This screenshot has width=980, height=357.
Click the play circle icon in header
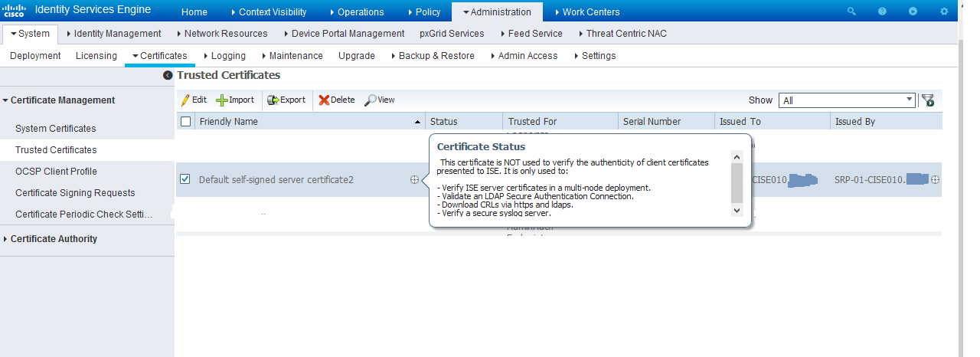913,11
